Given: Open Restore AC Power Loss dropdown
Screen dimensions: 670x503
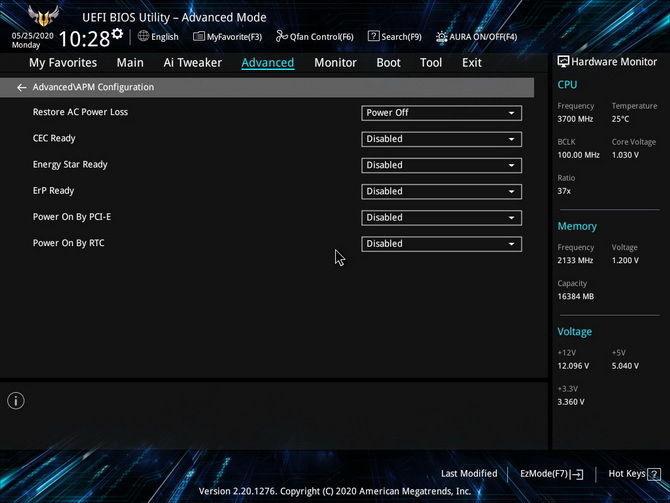Looking at the screenshot, I should tap(441, 113).
